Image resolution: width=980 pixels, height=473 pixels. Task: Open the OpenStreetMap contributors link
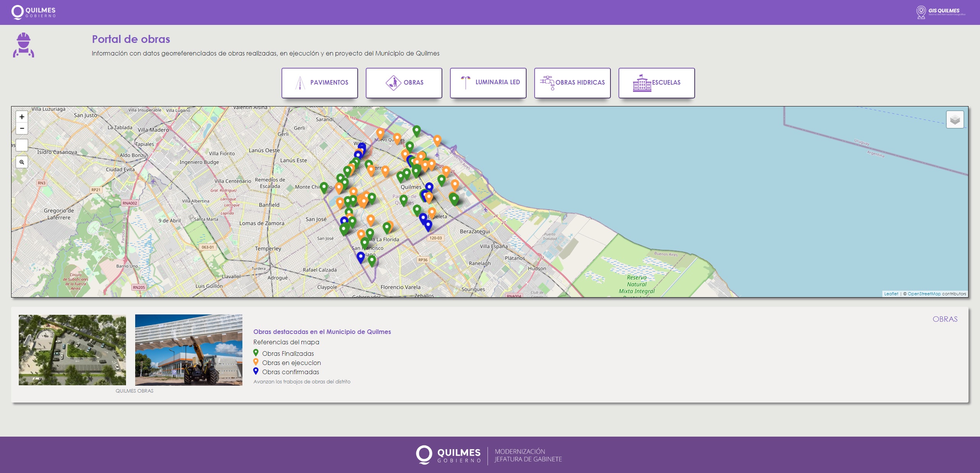pyautogui.click(x=924, y=294)
